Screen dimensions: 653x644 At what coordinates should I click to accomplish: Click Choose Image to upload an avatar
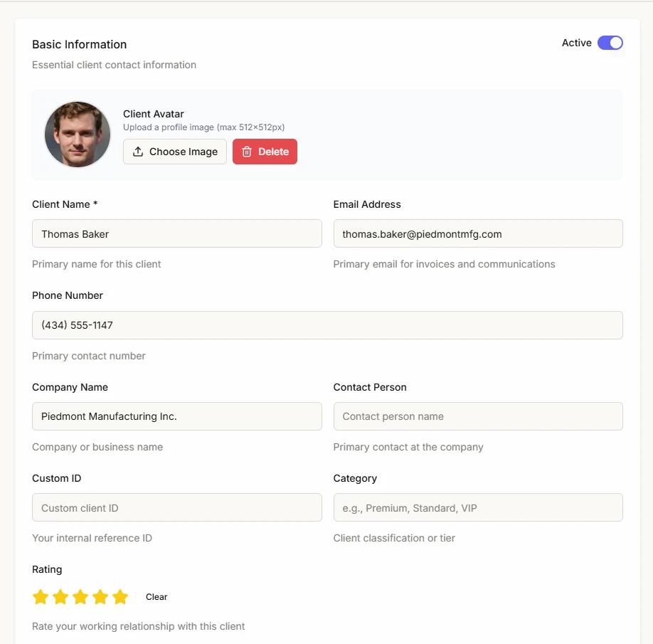[174, 151]
